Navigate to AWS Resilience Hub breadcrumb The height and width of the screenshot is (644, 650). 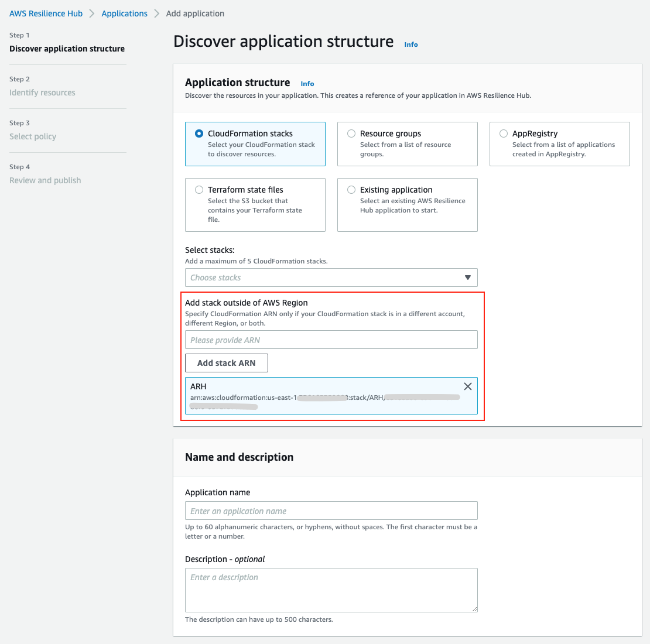[46, 13]
